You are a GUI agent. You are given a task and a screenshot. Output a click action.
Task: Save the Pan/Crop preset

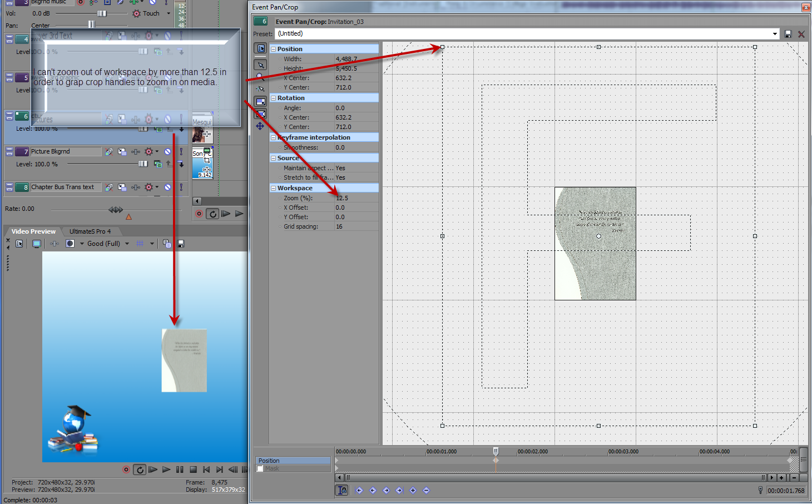click(x=788, y=34)
